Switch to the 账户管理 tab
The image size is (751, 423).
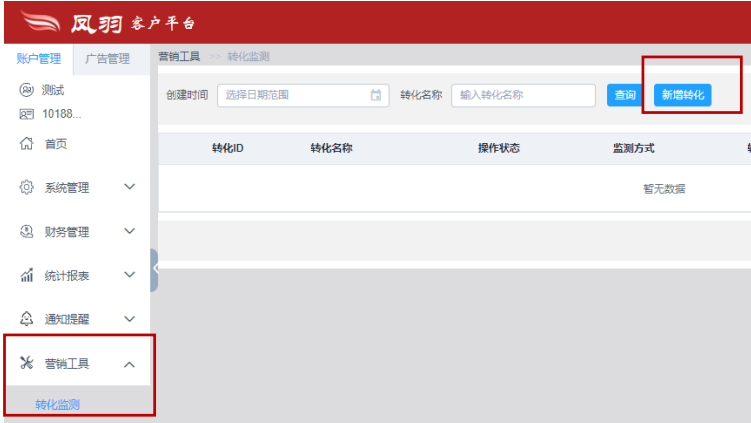click(39, 59)
